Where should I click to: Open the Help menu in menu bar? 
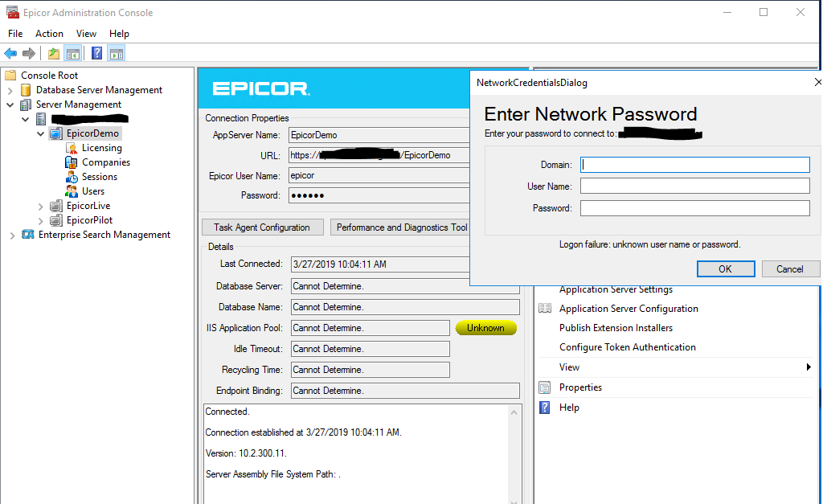(119, 34)
